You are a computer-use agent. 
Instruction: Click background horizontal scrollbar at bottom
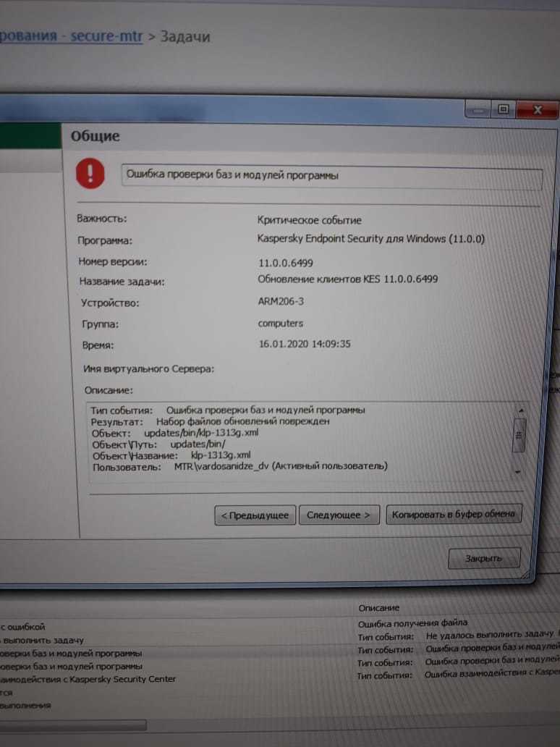(73, 725)
